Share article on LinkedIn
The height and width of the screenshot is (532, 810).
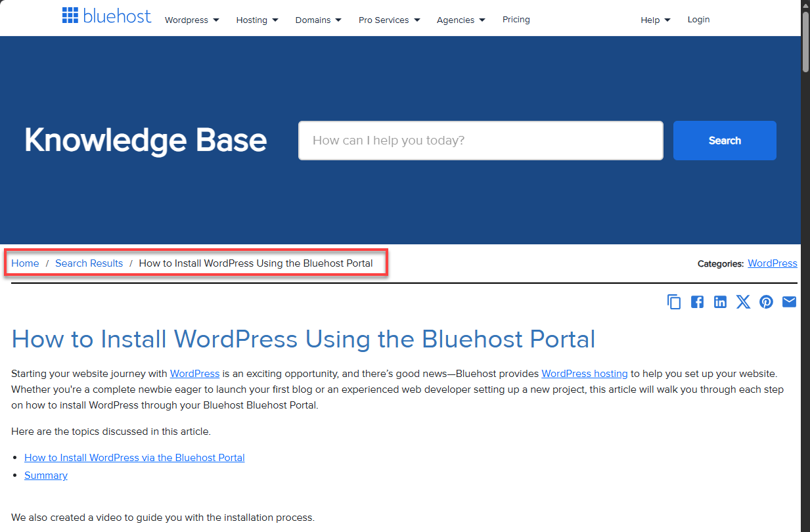click(x=720, y=302)
